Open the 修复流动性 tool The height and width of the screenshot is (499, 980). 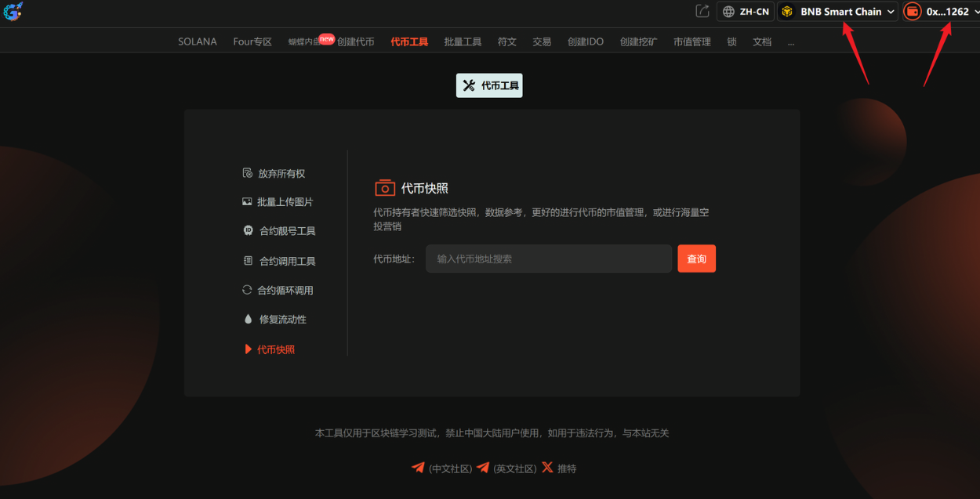[281, 319]
